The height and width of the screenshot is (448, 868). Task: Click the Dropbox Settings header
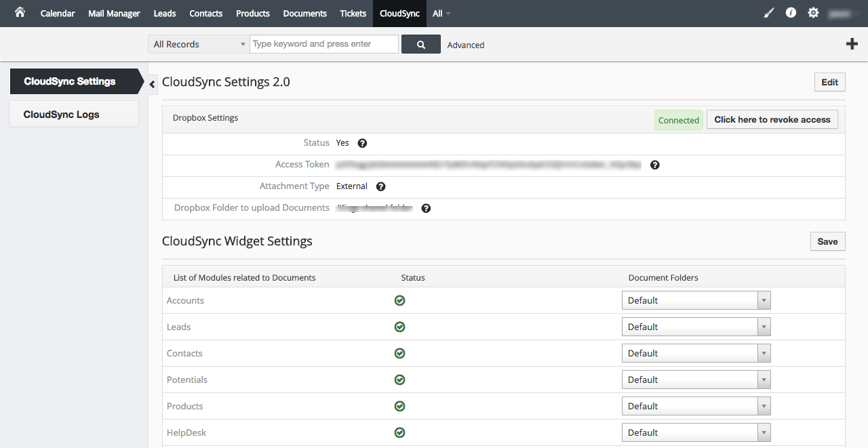tap(205, 117)
